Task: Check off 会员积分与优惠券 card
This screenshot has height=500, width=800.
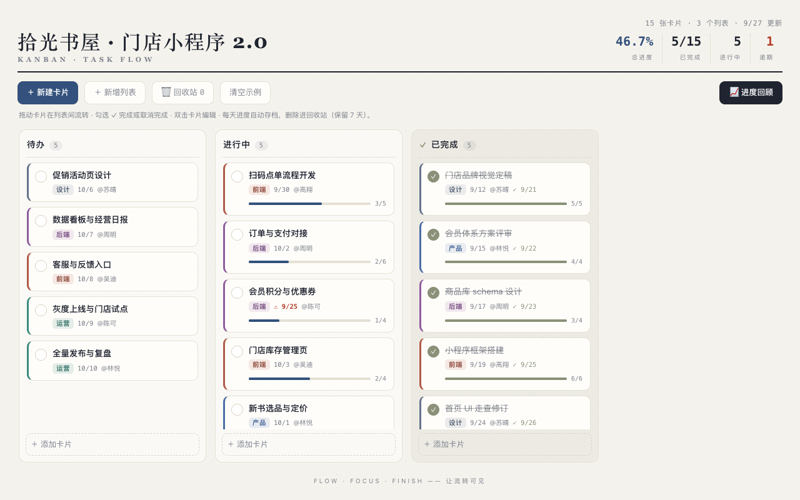Action: point(237,293)
